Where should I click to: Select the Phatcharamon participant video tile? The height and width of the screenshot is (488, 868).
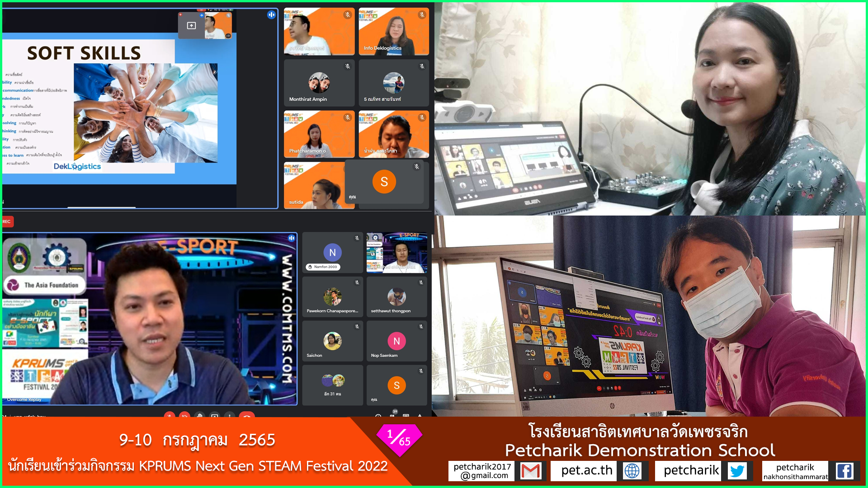(x=319, y=134)
